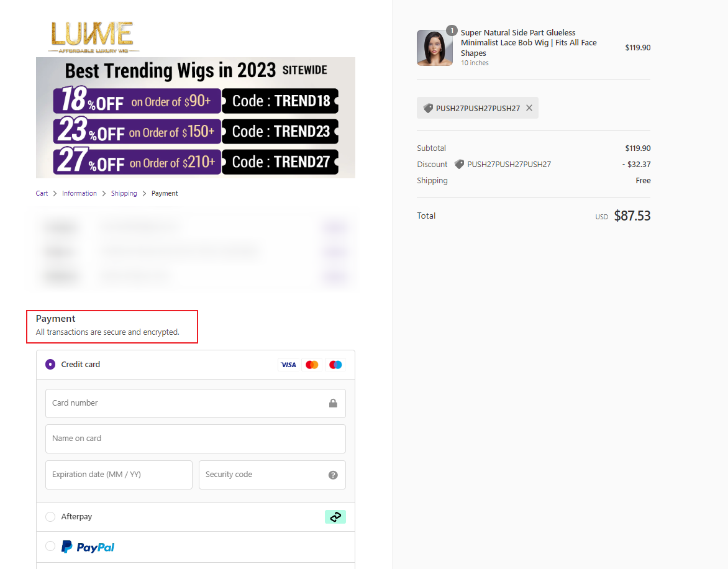Image resolution: width=728 pixels, height=569 pixels.
Task: Enter the Expiration date field
Action: pyautogui.click(x=119, y=475)
